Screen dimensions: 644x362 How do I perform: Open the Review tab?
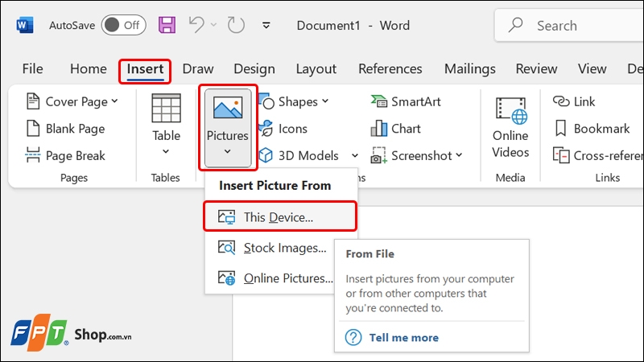pos(536,68)
